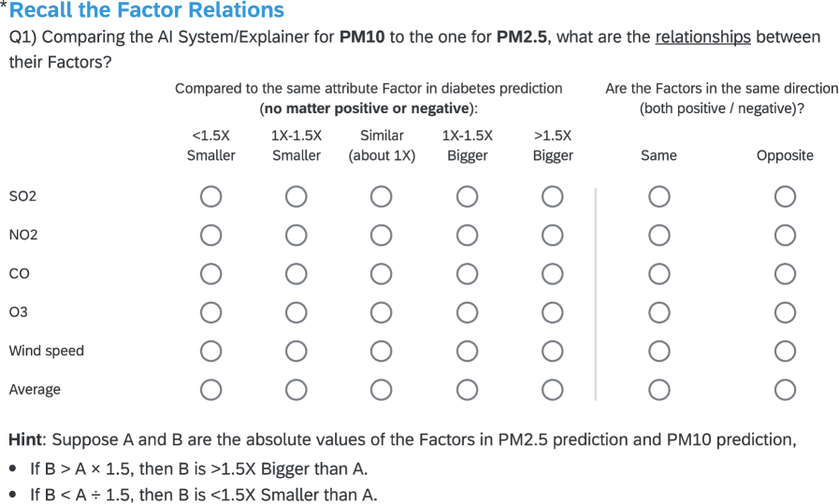The width and height of the screenshot is (839, 504).
Task: Click the underlined 'relationships' word in question
Action: click(702, 37)
